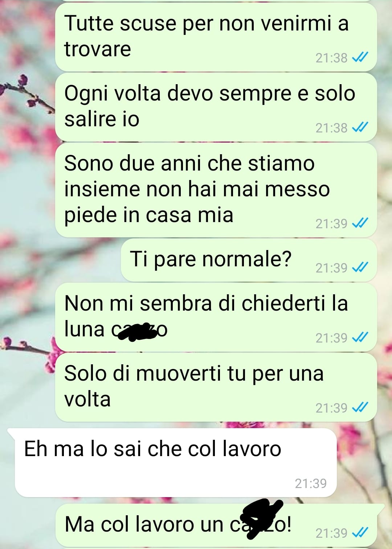Click the read receipt ticks beside 'Ti pare normale?'
This screenshot has height=549, width=392.
360,267
